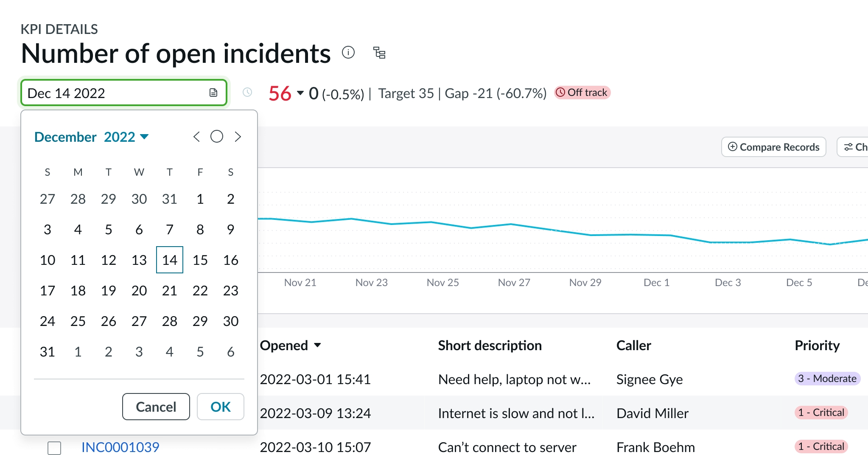
Task: Advance to next month with right chevron
Action: [238, 136]
